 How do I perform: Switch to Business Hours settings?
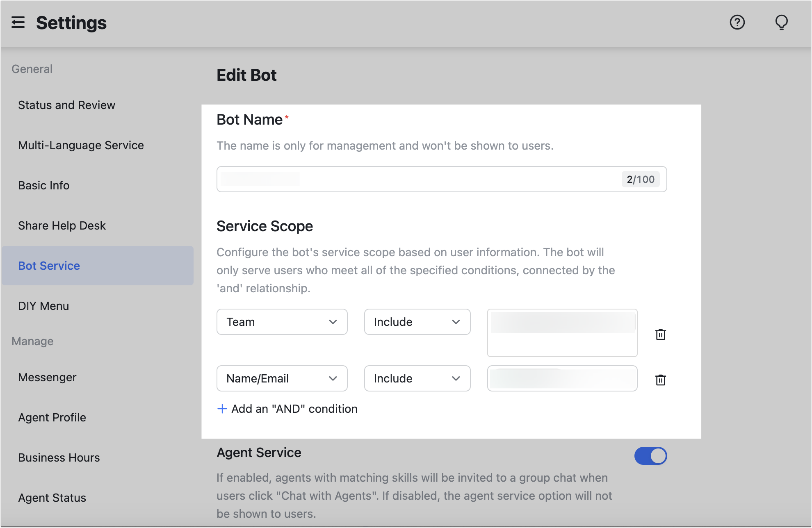(59, 457)
